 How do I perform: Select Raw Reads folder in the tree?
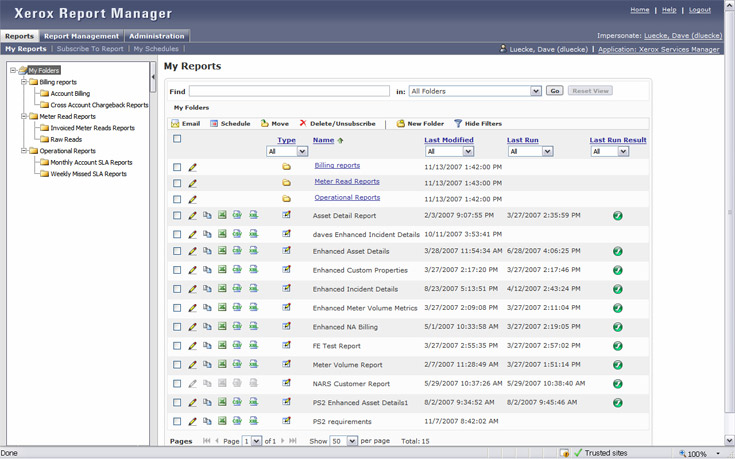(66, 139)
